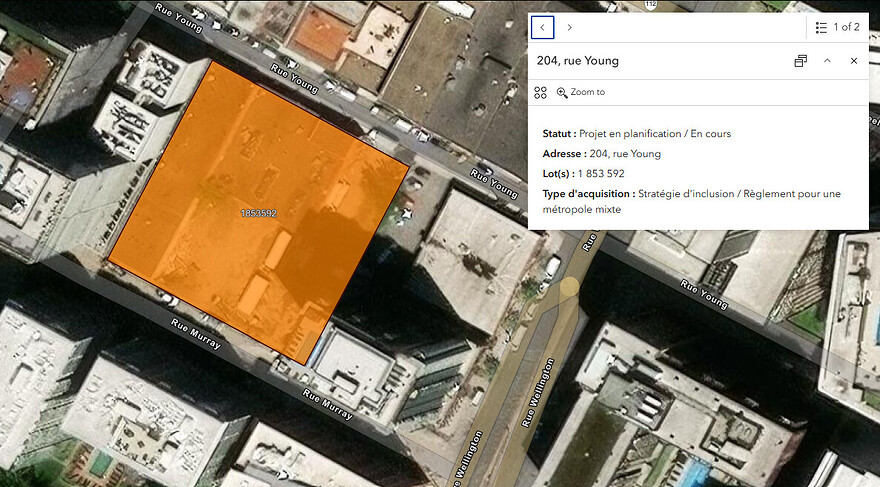The image size is (880, 487).
Task: Click the magnifier icon beside Zoom to
Action: click(562, 93)
